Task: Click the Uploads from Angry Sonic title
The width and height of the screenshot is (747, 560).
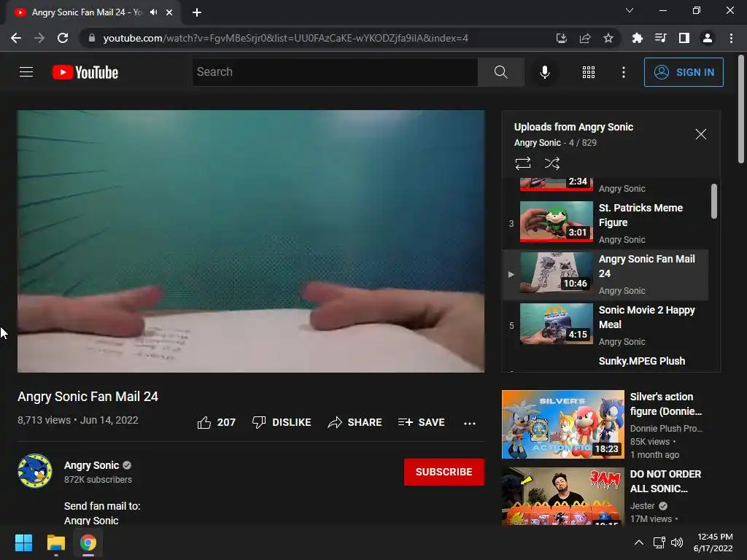Action: (573, 127)
